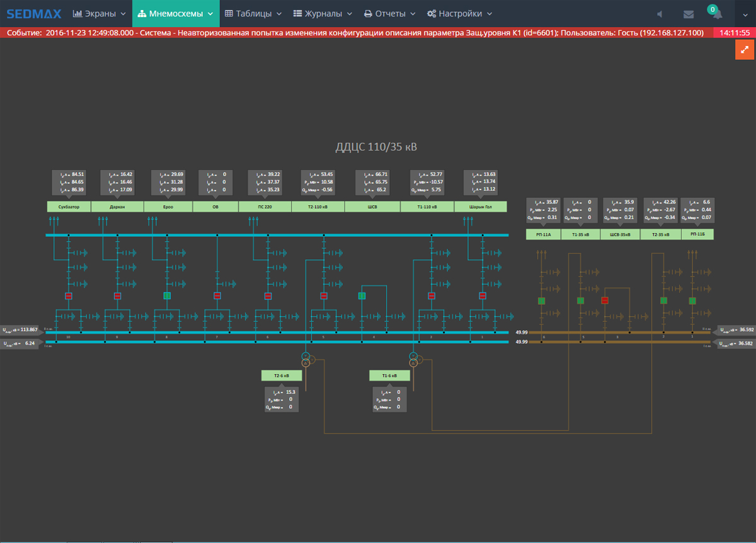The image size is (756, 543).
Task: Expand the far-right user chevron menu
Action: [x=744, y=14]
